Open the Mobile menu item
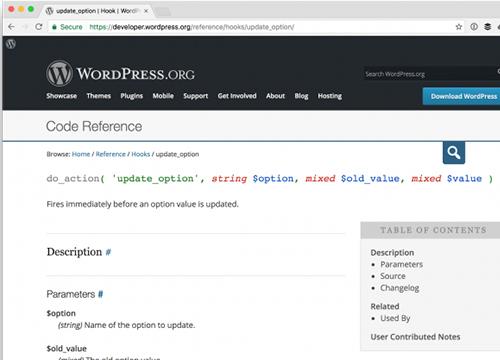 pos(163,96)
